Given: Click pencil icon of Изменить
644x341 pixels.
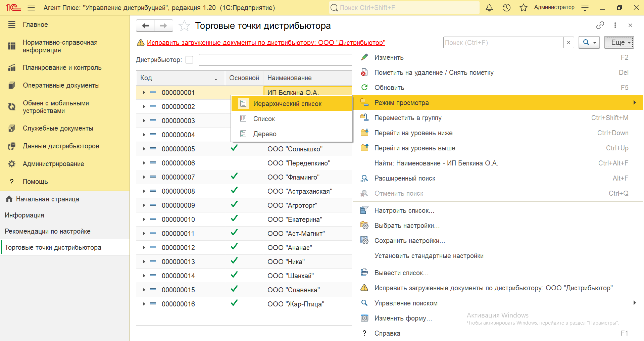Looking at the screenshot, I should 364,57.
